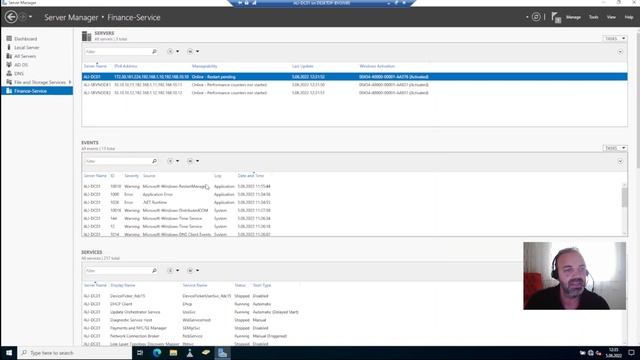Viewport: 640px width, 360px height.
Task: Select the Network Connection Broker service row
Action: pos(353,336)
